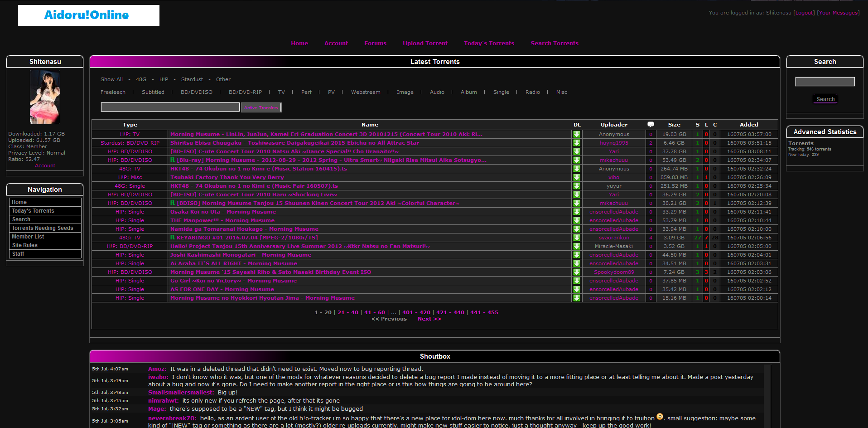
Task: Click the Aidoru!Online site logo
Action: 89,15
